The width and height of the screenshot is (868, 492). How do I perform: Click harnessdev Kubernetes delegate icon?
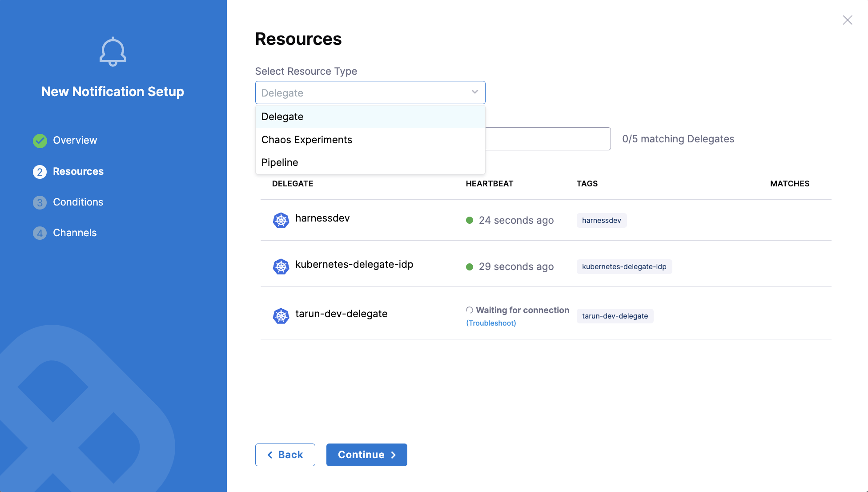tap(281, 220)
